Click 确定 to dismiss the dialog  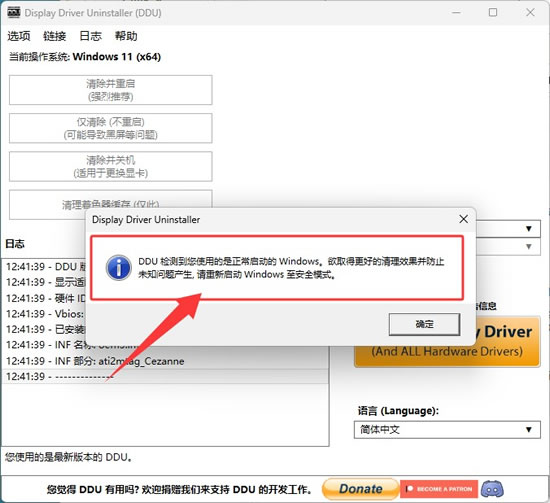point(424,324)
